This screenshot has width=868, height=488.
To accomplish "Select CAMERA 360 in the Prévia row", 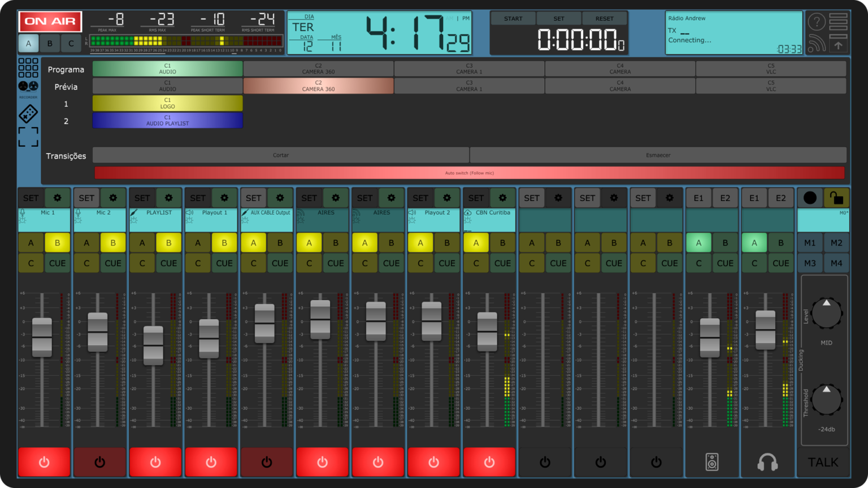I will pos(318,86).
